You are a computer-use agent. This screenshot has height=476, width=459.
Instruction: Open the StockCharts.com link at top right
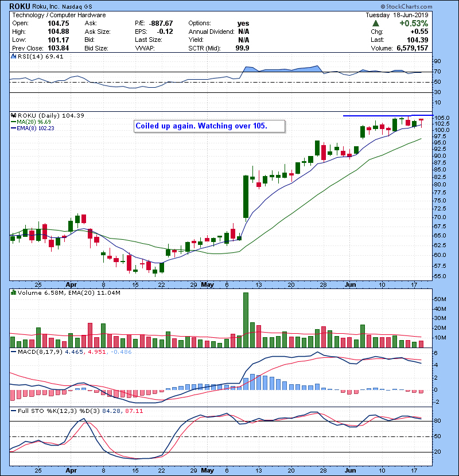(406, 6)
